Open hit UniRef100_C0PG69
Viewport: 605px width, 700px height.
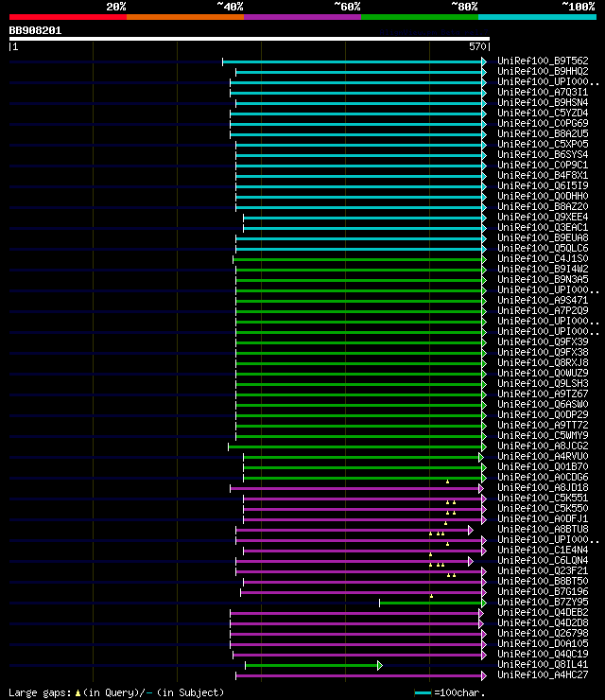(x=543, y=123)
